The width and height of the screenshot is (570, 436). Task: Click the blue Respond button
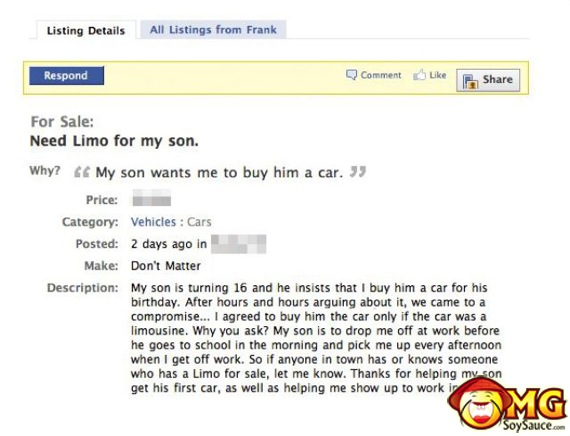(67, 76)
